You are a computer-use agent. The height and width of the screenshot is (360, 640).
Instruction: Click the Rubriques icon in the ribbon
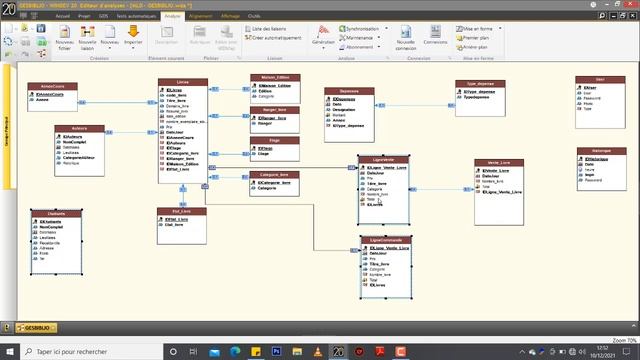tap(200, 31)
